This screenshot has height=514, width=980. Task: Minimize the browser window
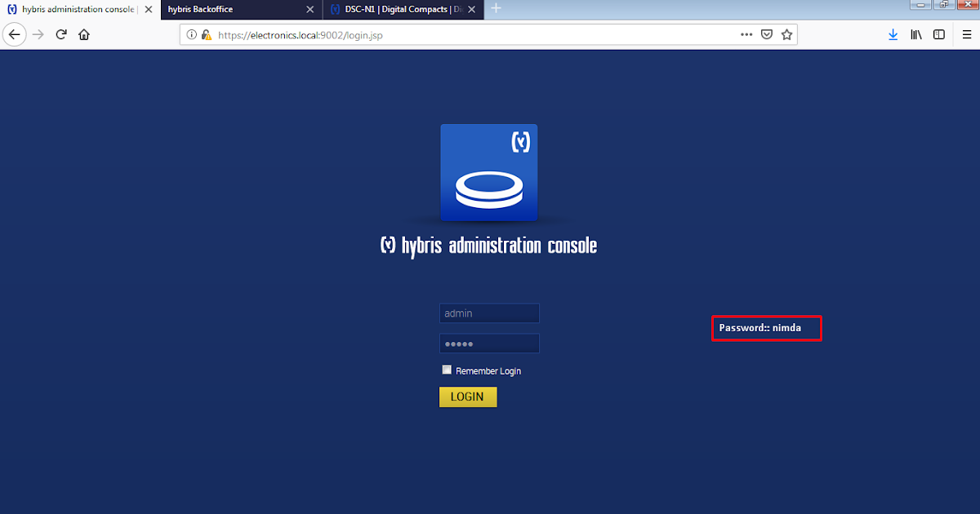[922, 5]
